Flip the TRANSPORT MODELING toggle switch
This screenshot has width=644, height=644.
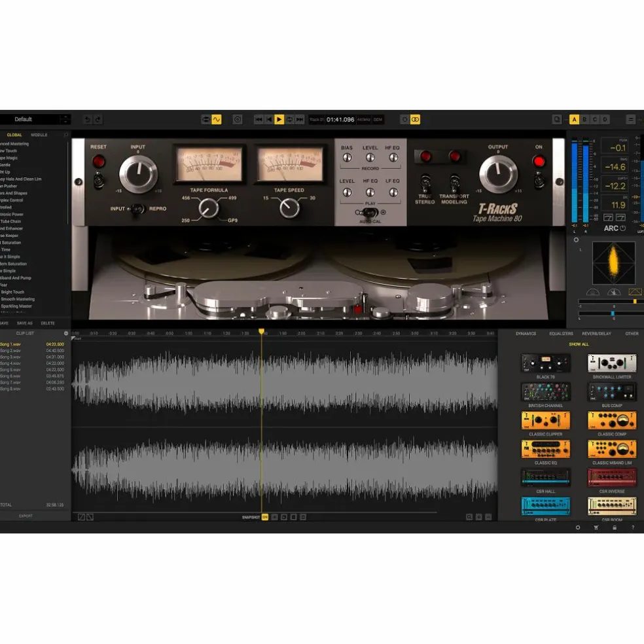pyautogui.click(x=454, y=184)
